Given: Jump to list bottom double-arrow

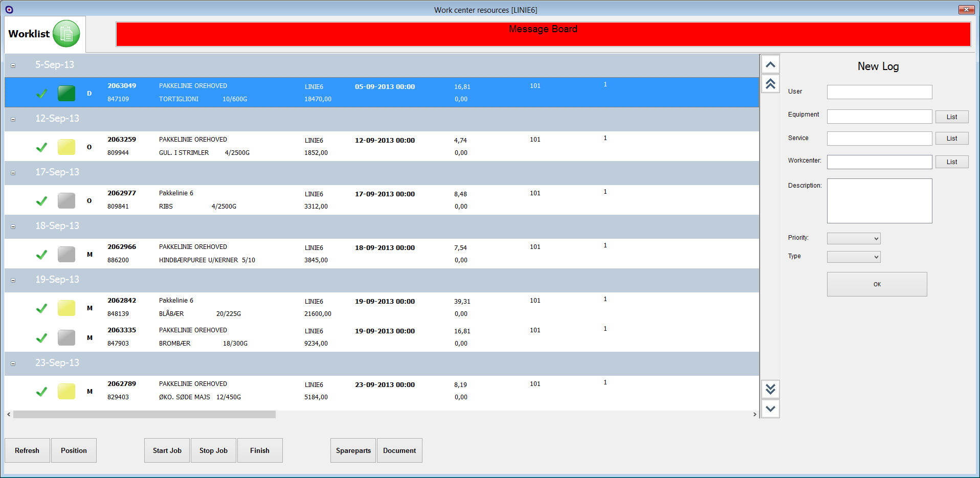Looking at the screenshot, I should click(x=770, y=390).
